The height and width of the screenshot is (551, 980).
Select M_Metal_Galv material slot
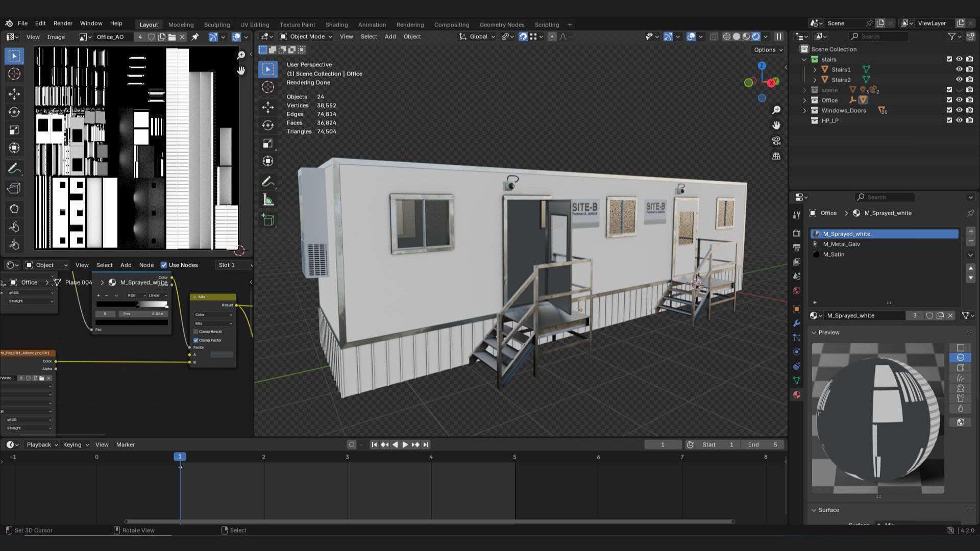(x=841, y=244)
